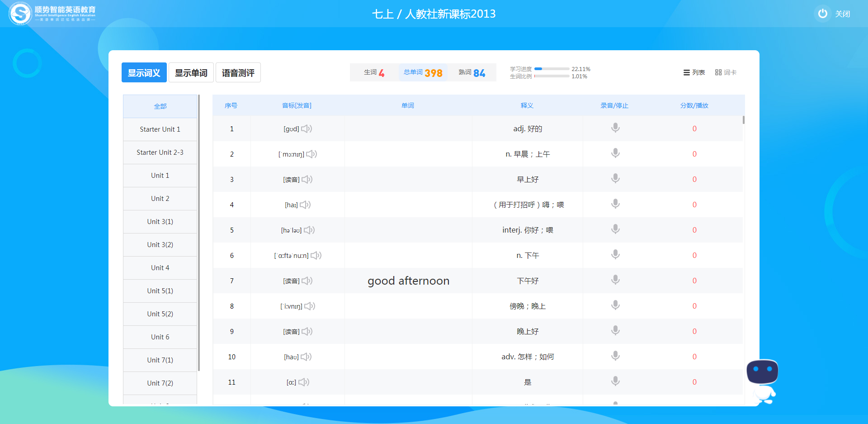This screenshot has height=424, width=868.
Task: Toggle 显示词义 button
Action: pyautogui.click(x=144, y=72)
